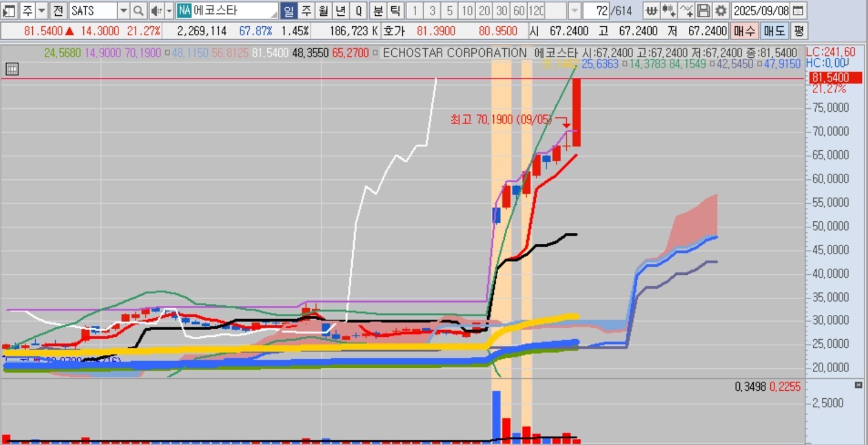Open the calendar date picker icon
868x445 pixels.
pos(798,10)
